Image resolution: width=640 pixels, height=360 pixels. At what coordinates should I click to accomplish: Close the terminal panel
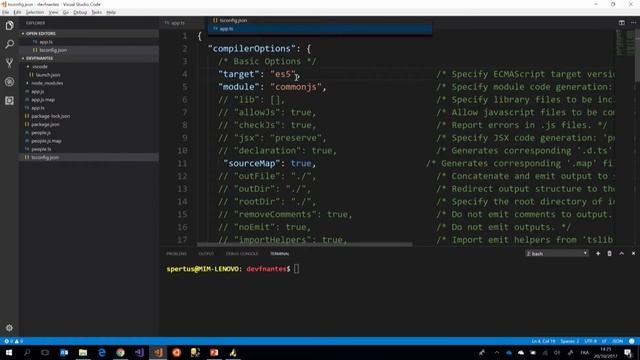pos(633,253)
